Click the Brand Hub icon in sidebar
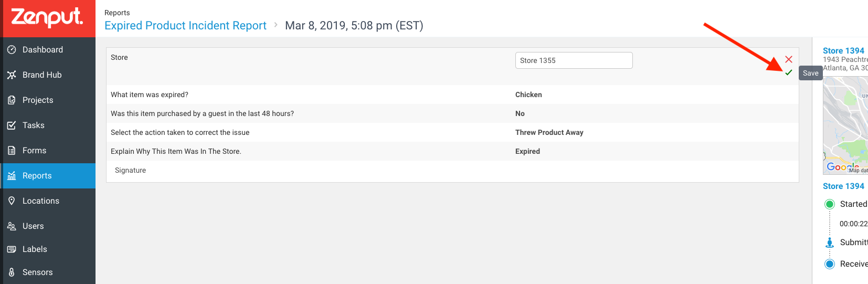The height and width of the screenshot is (284, 868). coord(12,75)
